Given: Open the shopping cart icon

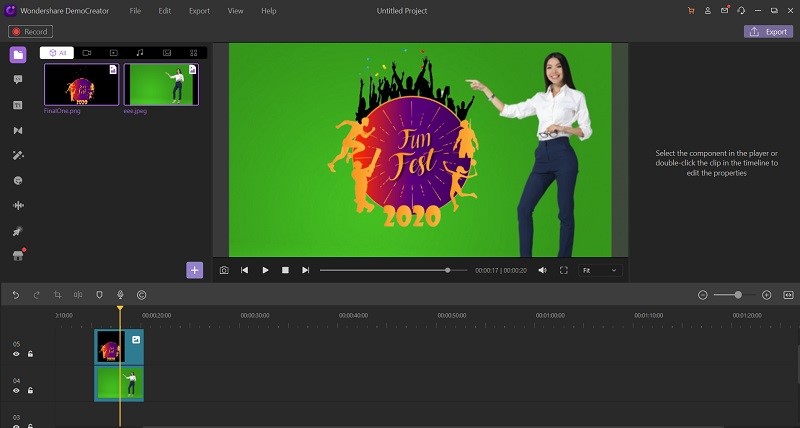Looking at the screenshot, I should tap(691, 11).
